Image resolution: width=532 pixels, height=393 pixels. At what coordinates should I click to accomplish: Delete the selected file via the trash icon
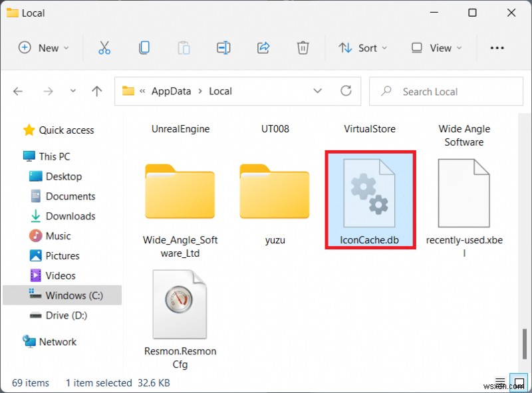coord(303,48)
